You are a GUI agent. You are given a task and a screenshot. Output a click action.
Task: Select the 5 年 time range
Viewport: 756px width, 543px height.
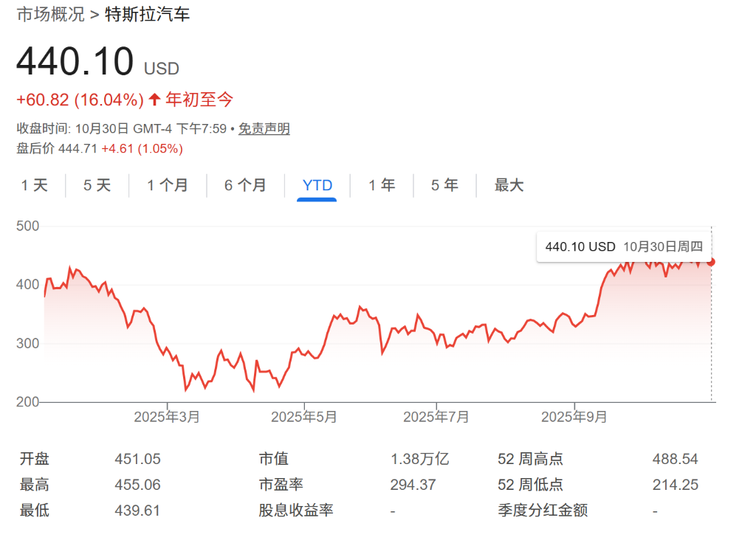coord(444,185)
